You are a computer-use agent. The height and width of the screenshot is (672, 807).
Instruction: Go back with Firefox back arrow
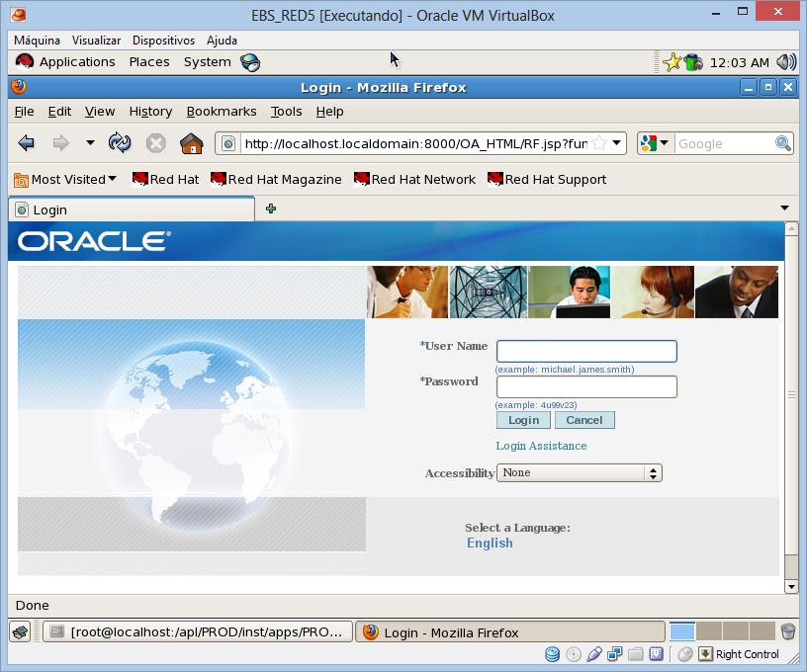(x=26, y=143)
